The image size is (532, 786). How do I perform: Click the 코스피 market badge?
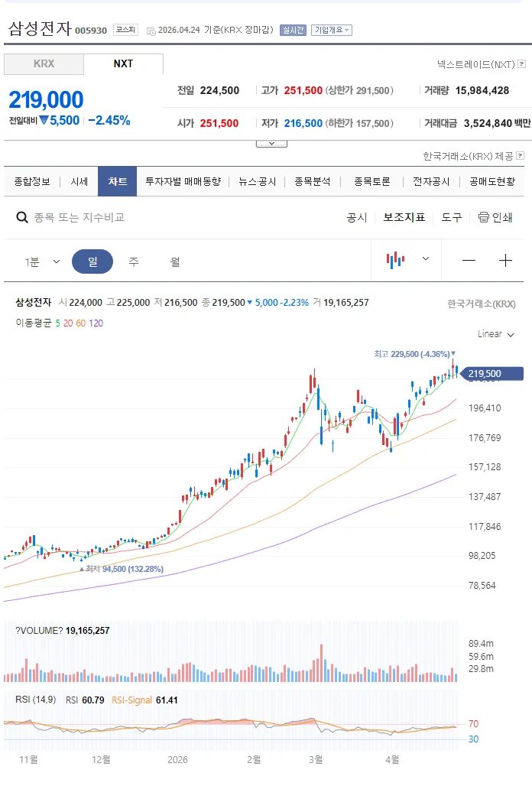125,30
